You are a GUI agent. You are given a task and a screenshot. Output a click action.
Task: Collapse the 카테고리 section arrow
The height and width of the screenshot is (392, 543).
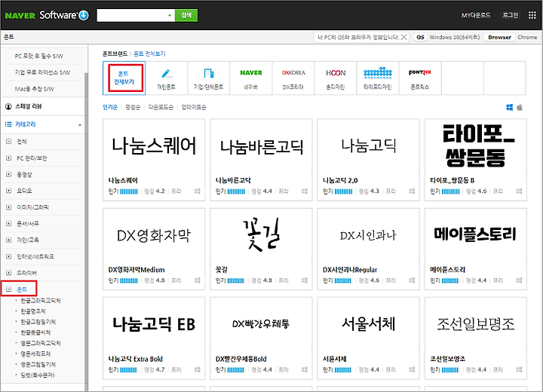80,124
